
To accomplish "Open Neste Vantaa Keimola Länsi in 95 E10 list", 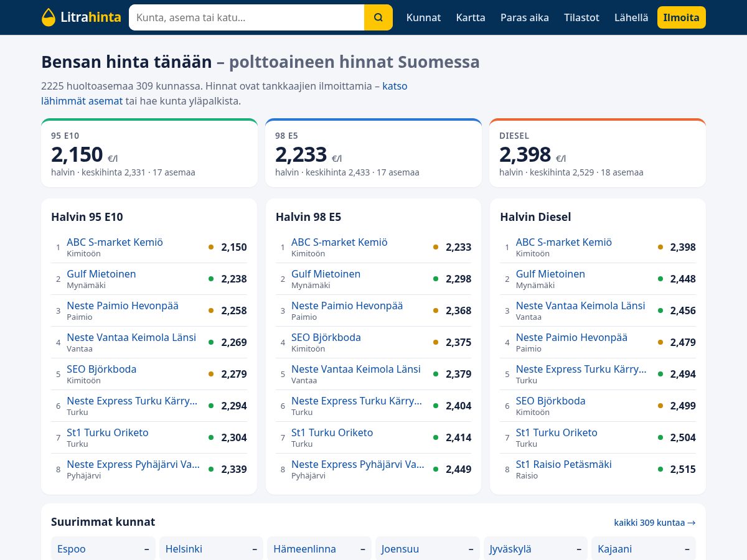I will [131, 337].
